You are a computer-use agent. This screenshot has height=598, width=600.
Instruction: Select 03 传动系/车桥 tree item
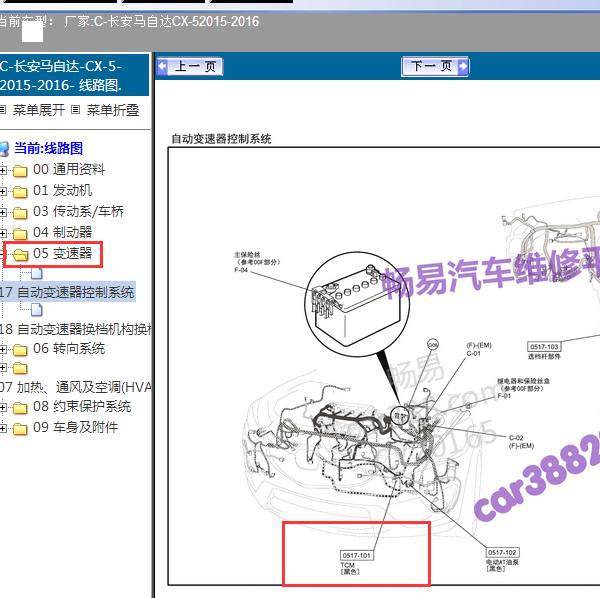[78, 211]
